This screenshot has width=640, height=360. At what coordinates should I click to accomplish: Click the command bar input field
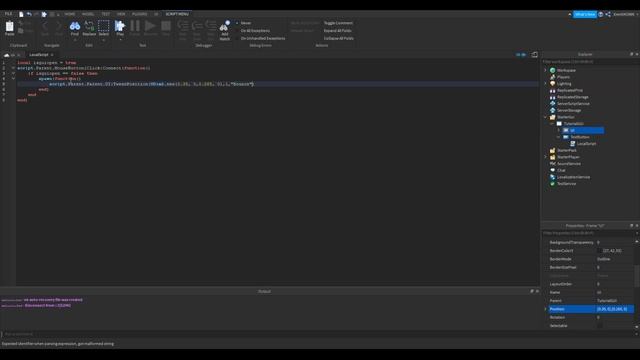pyautogui.click(x=318, y=334)
